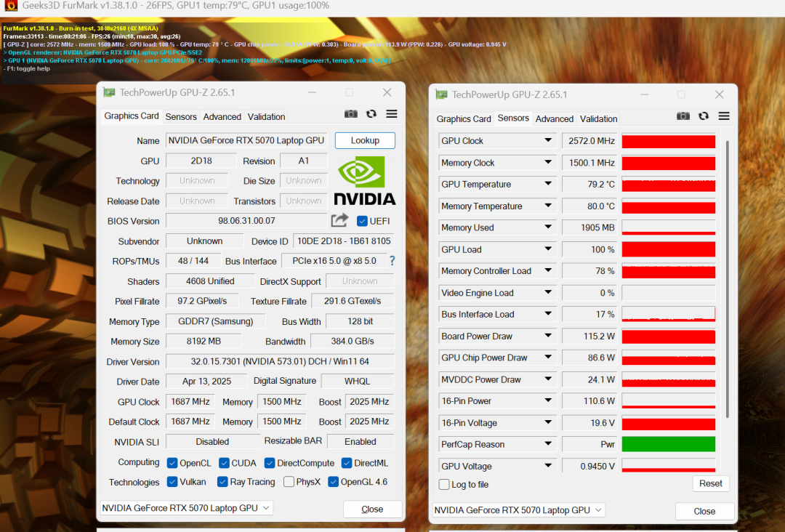Screen dimensions: 785x532
Task: Open the Board Power Draw sensor dropdown
Action: [548, 336]
